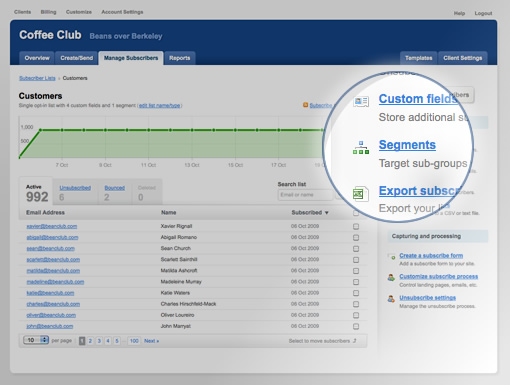Click the Search list email field
This screenshot has height=385, width=510.
click(305, 195)
